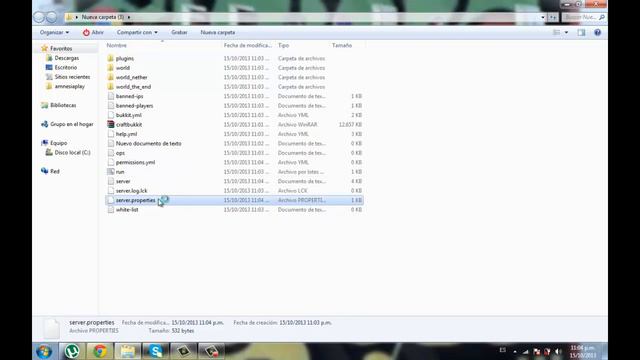Click the run batch file icon
The image size is (640, 360).
pyautogui.click(x=111, y=172)
